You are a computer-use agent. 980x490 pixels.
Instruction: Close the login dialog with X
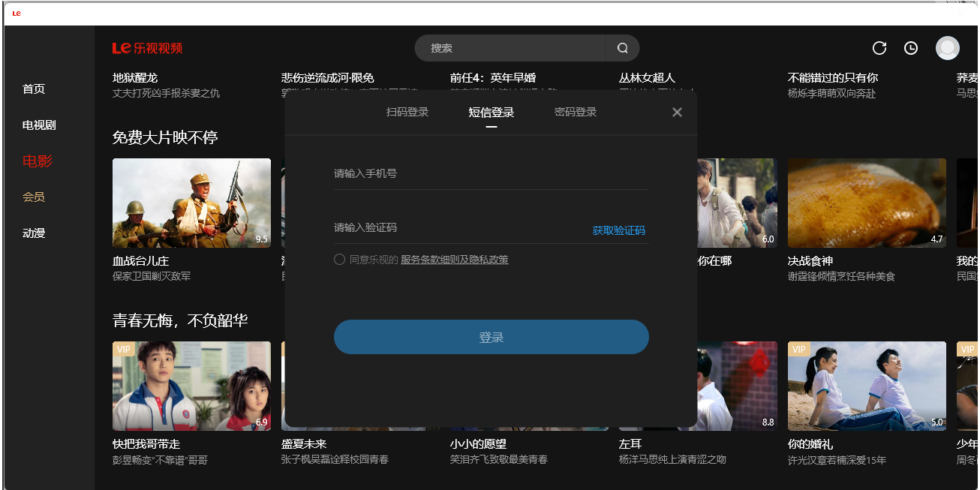(677, 113)
